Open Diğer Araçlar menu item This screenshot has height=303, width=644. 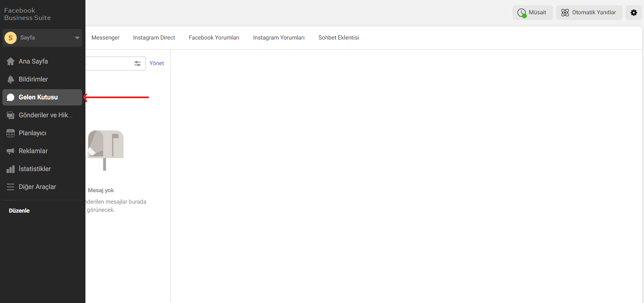pyautogui.click(x=42, y=187)
